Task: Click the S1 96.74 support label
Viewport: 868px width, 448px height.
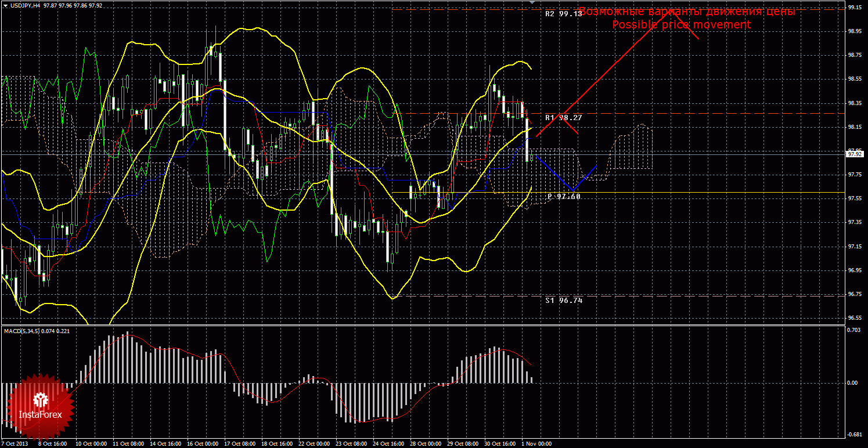Action: [563, 300]
